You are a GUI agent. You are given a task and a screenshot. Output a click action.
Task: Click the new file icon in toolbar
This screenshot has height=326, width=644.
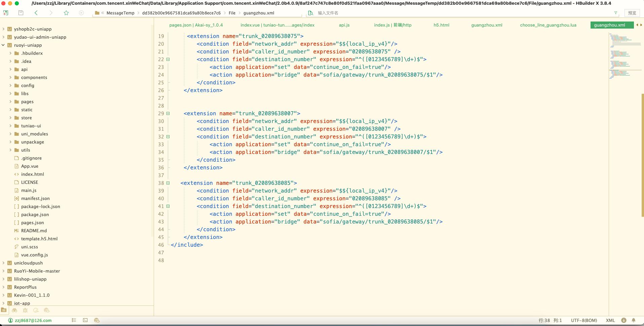click(x=6, y=13)
